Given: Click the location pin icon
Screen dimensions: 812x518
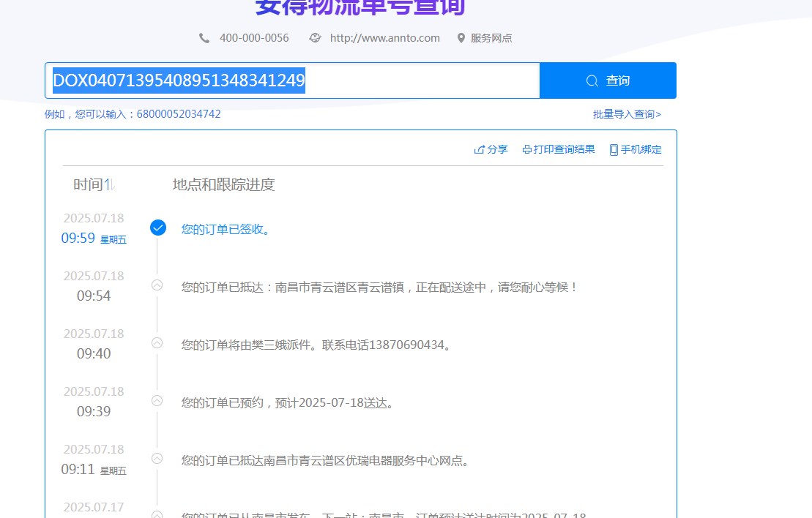Looking at the screenshot, I should [461, 38].
